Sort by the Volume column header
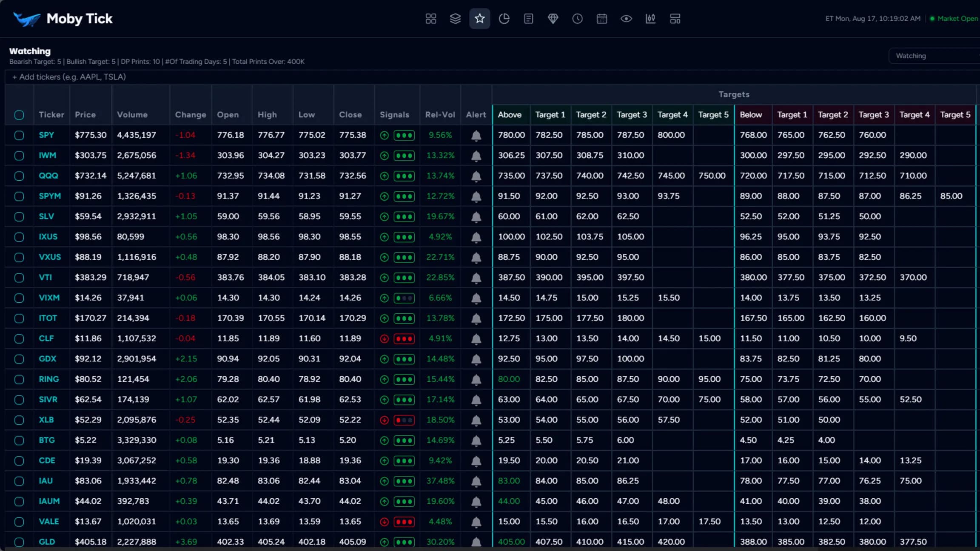Image resolution: width=980 pixels, height=551 pixels. click(x=132, y=115)
